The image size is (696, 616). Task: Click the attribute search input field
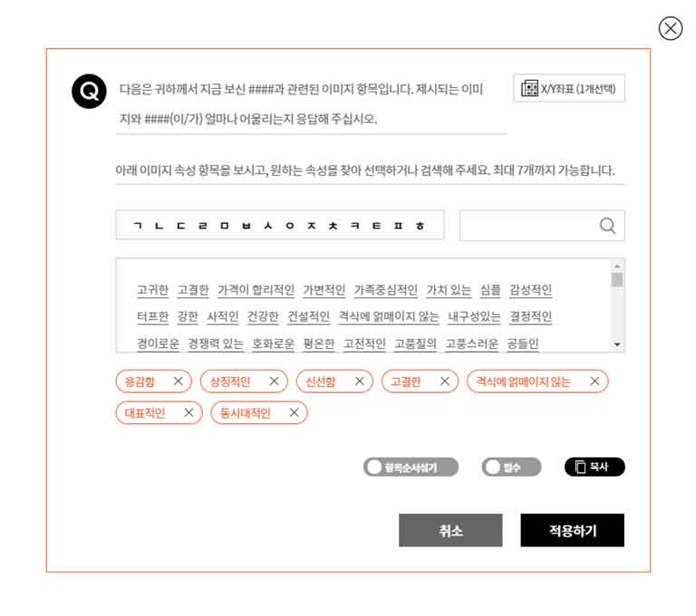click(529, 226)
